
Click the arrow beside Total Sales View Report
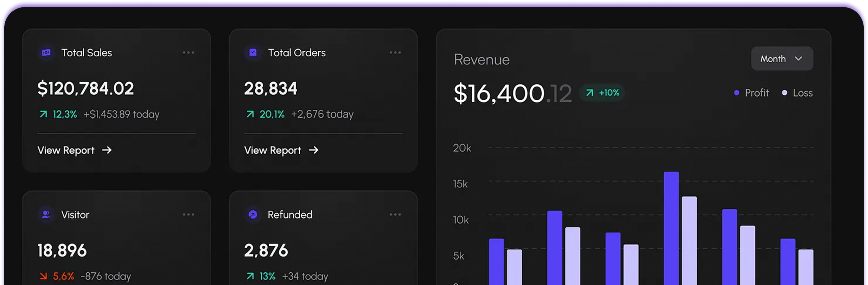[107, 150]
